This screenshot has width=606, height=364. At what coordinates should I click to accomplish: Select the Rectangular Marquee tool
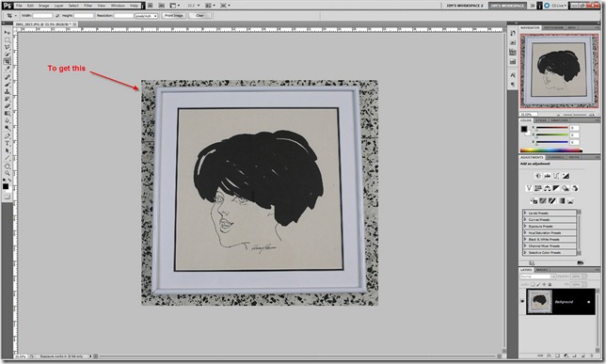pos(7,40)
